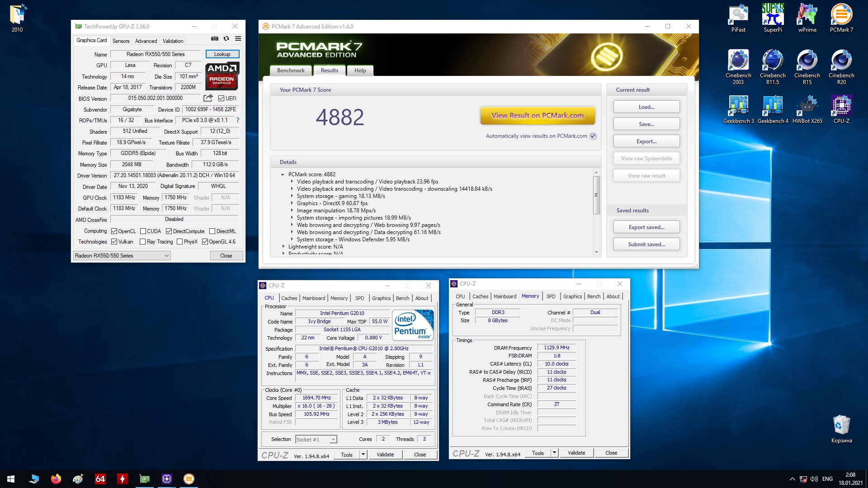Viewport: 868px width, 488px height.
Task: Open the PCMark Help tab
Action: (x=360, y=70)
